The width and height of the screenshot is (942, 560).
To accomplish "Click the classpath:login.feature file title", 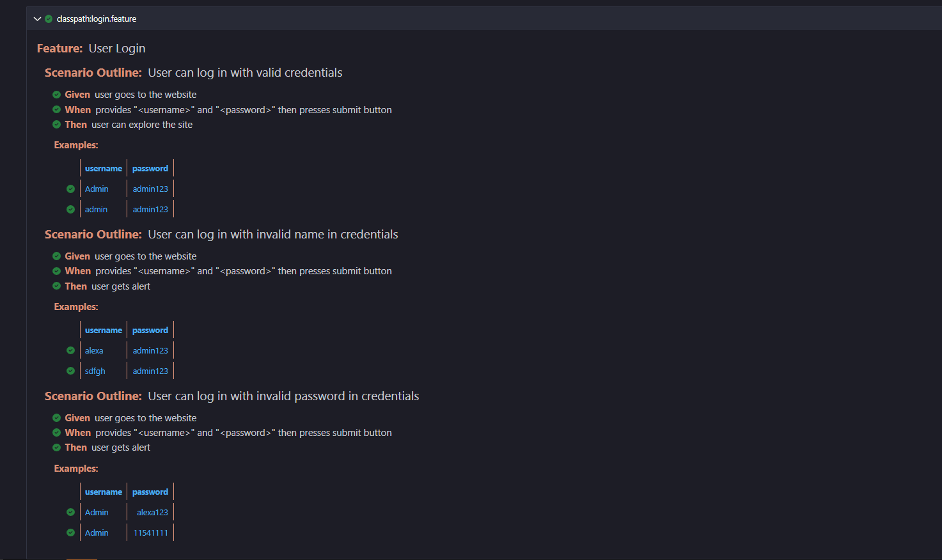I will 97,19.
